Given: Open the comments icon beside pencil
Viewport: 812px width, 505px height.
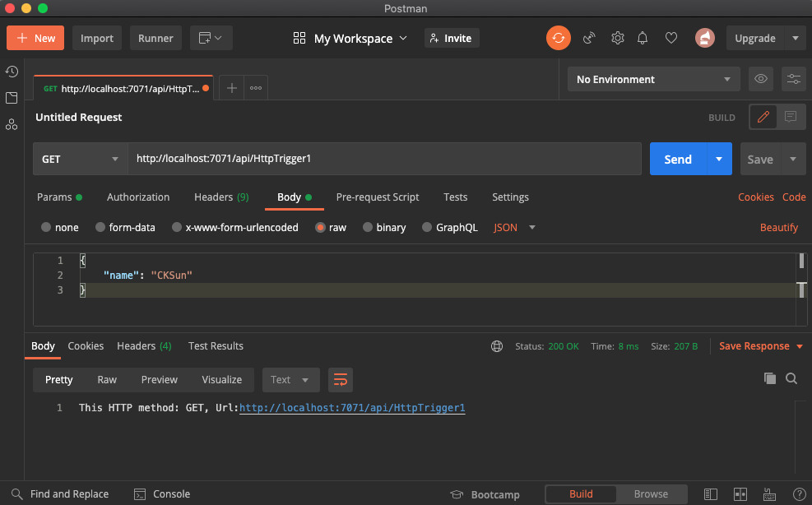Looking at the screenshot, I should 791,117.
